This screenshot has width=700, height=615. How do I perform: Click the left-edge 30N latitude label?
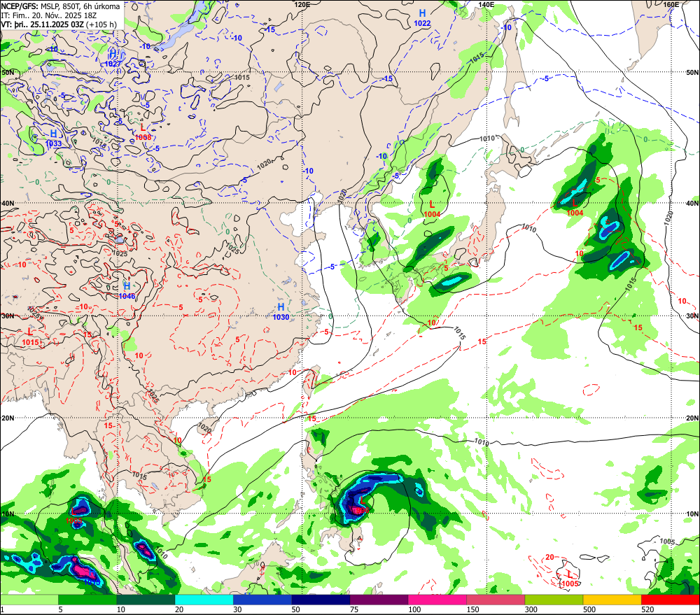pyautogui.click(x=8, y=316)
